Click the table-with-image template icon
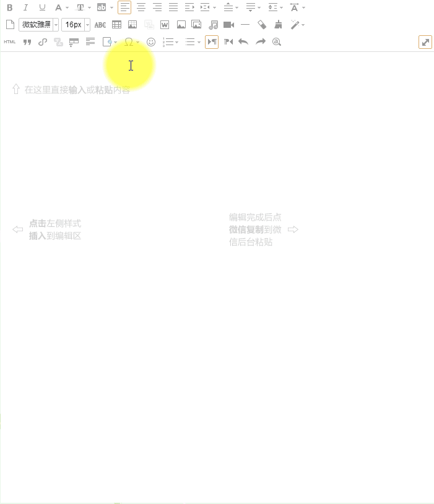This screenshot has width=434, height=504. tap(132, 25)
